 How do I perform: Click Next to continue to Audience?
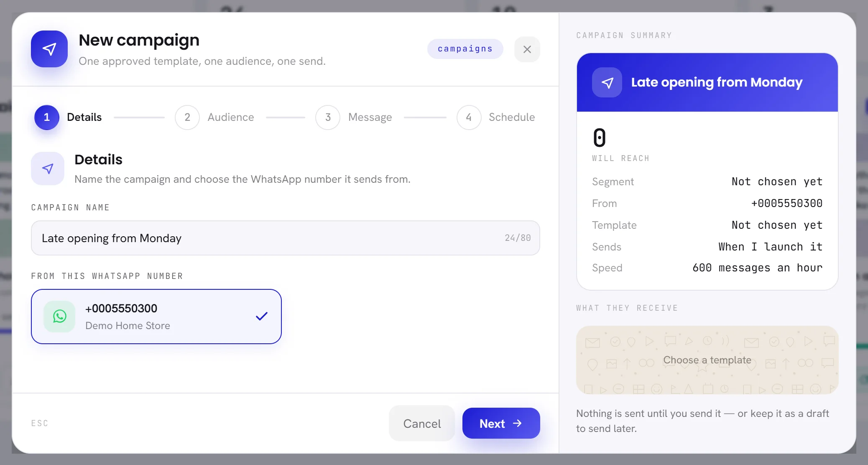tap(501, 423)
